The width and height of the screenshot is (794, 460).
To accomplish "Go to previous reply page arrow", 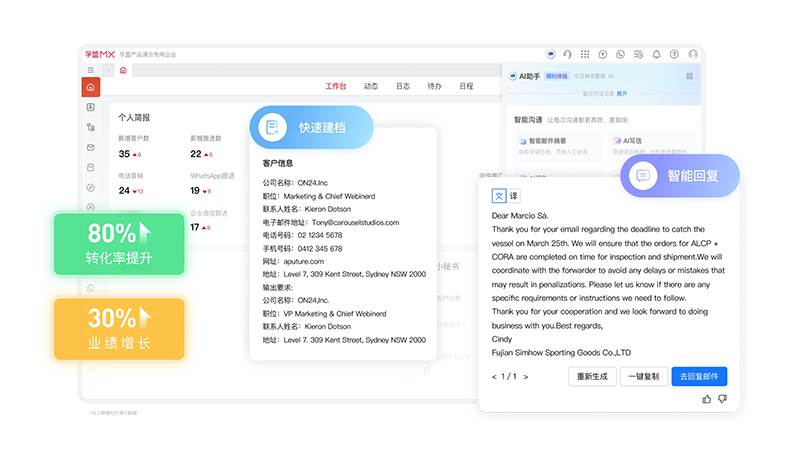I will coord(494,377).
